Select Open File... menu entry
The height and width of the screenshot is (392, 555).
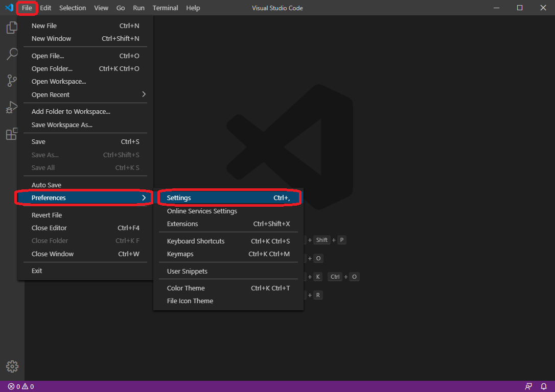coord(85,56)
